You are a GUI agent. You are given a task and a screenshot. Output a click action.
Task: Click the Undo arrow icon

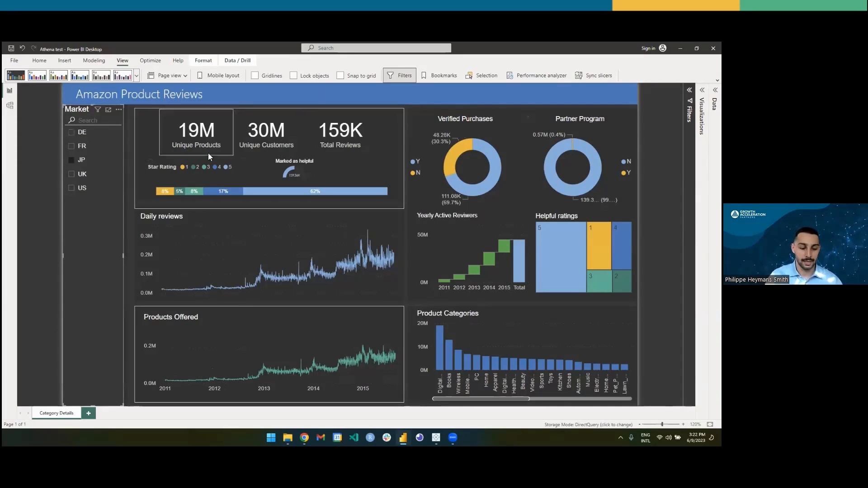[22, 48]
